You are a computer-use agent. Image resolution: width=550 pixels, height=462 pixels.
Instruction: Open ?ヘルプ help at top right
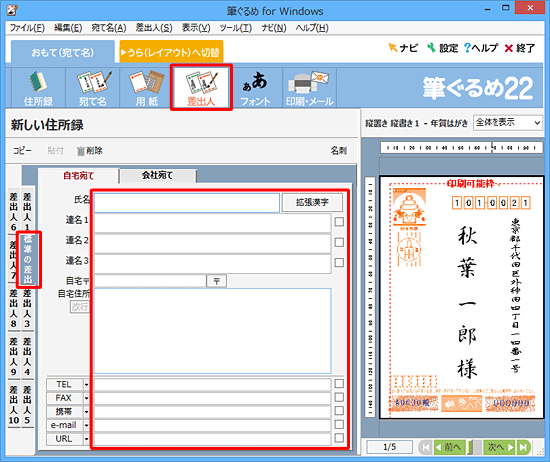pos(481,48)
